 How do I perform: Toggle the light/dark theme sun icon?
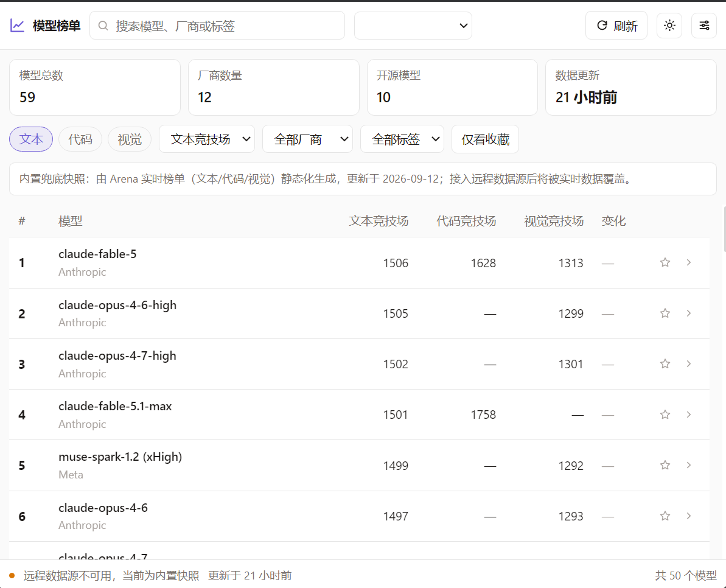click(x=669, y=26)
